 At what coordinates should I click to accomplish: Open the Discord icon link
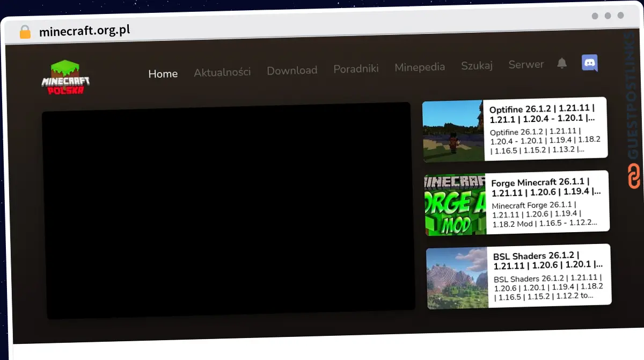(590, 63)
